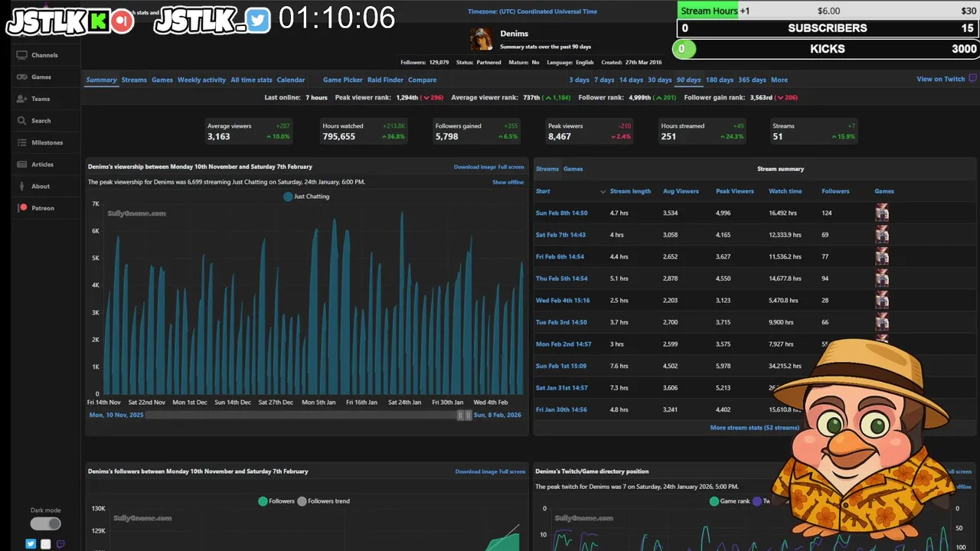Select the 180 days range
The height and width of the screenshot is (551, 980).
point(720,80)
